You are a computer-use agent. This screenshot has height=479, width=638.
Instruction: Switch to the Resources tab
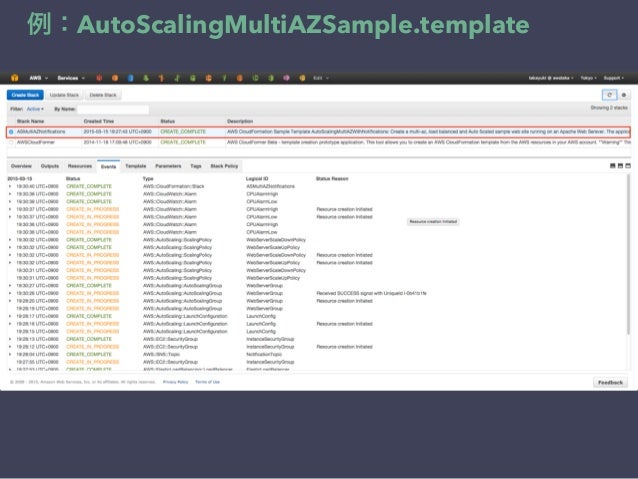pos(80,166)
